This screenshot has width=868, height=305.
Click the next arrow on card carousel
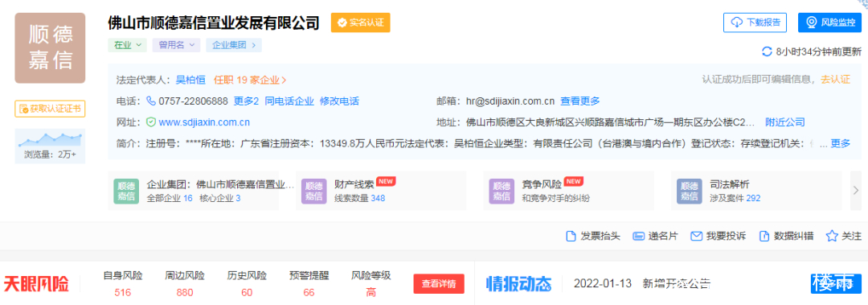(856, 191)
